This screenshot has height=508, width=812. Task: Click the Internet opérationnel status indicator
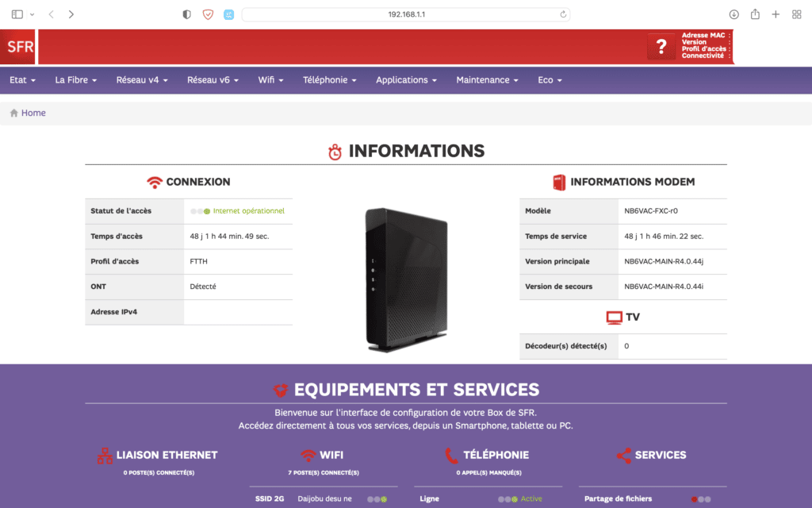click(200, 211)
